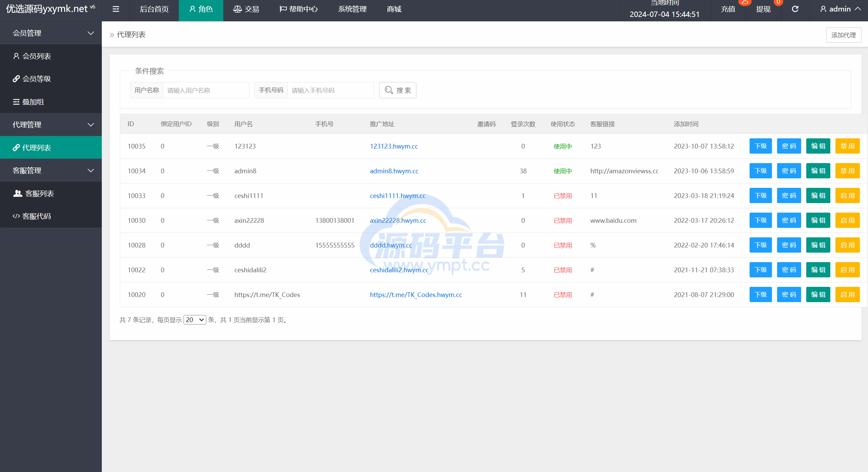Click 启用 for agent ceshi1111
The image size is (868, 472).
pyautogui.click(x=847, y=196)
